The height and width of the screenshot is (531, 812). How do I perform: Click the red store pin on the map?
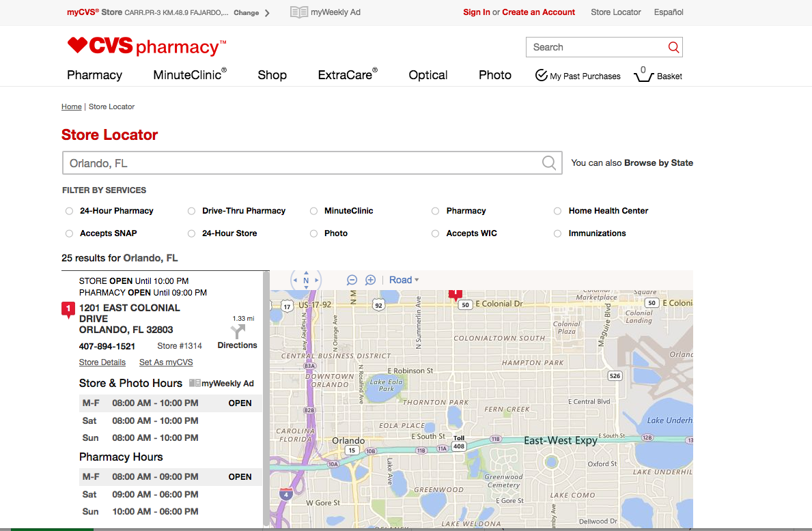tap(456, 294)
